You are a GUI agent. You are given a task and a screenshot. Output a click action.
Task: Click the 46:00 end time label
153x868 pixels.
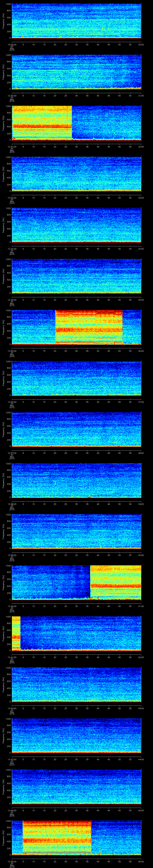point(141,861)
